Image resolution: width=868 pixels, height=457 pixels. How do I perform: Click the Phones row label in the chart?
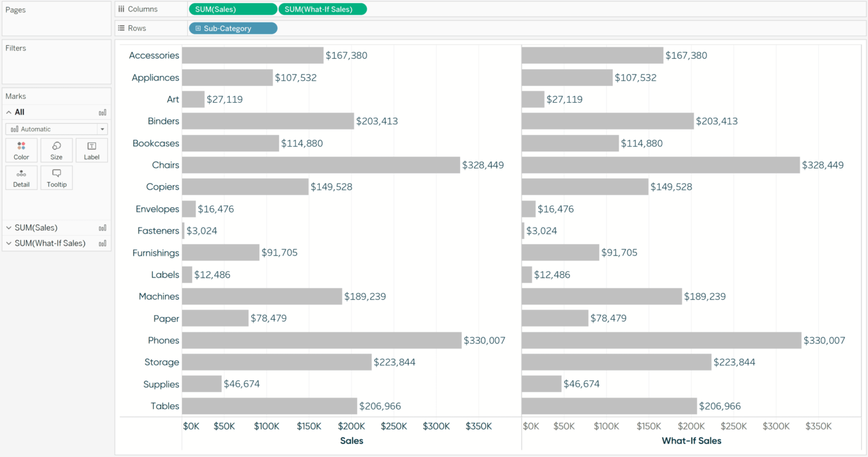(x=163, y=340)
